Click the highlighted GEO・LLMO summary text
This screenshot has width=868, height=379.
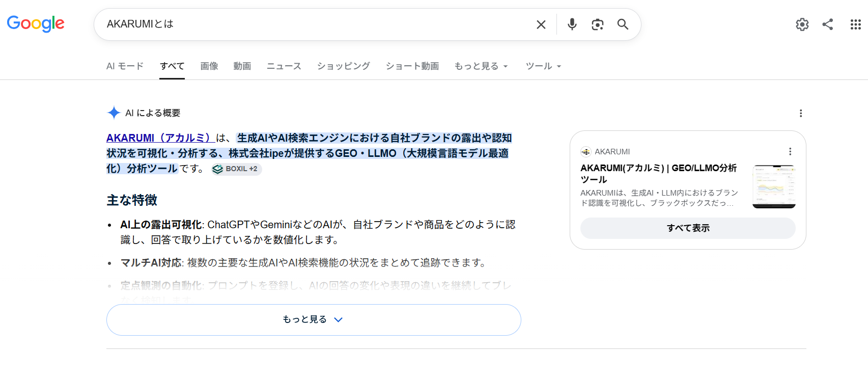[x=309, y=153]
